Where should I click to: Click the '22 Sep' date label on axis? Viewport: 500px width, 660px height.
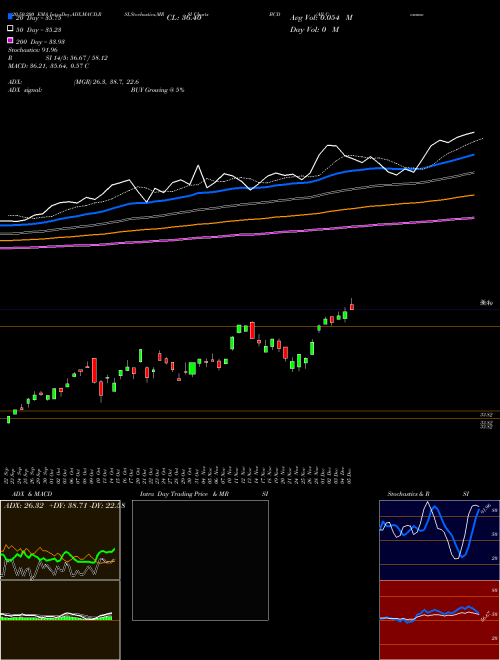(x=8, y=474)
